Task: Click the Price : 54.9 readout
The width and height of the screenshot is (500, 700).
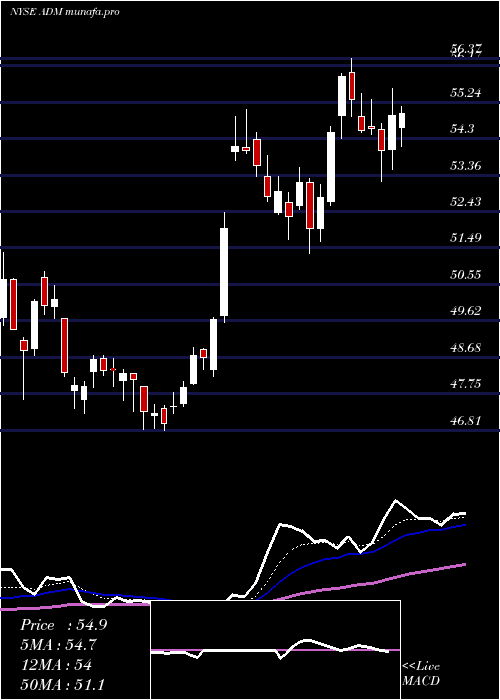Action: click(x=63, y=625)
